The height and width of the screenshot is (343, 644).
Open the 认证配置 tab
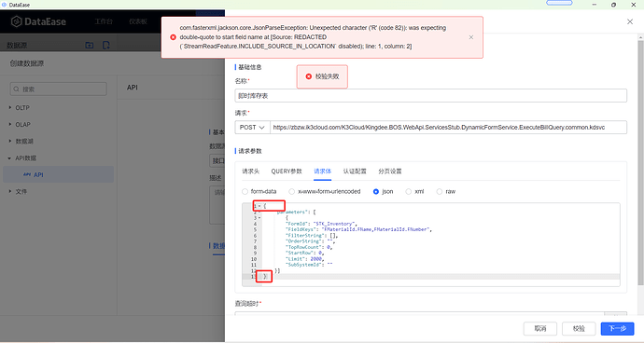[355, 171]
